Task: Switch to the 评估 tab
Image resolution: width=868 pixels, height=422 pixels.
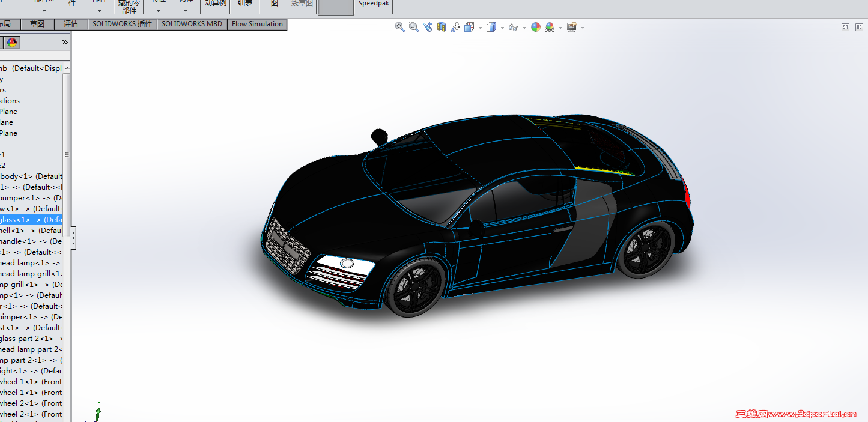Action: [71, 24]
